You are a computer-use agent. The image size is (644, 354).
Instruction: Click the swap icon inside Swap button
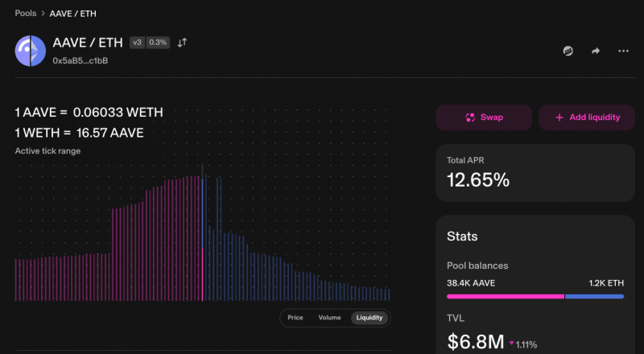tap(470, 117)
